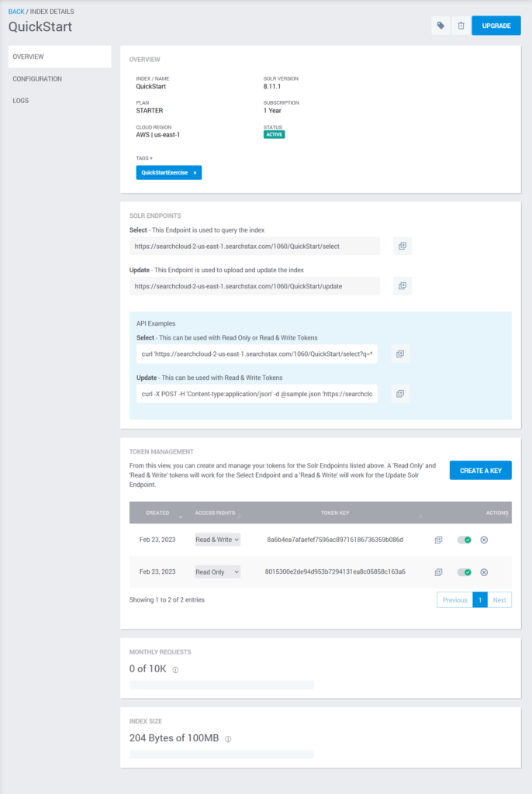The width and height of the screenshot is (532, 794).
Task: Click token key starting 8015300e
Action: pyautogui.click(x=335, y=571)
